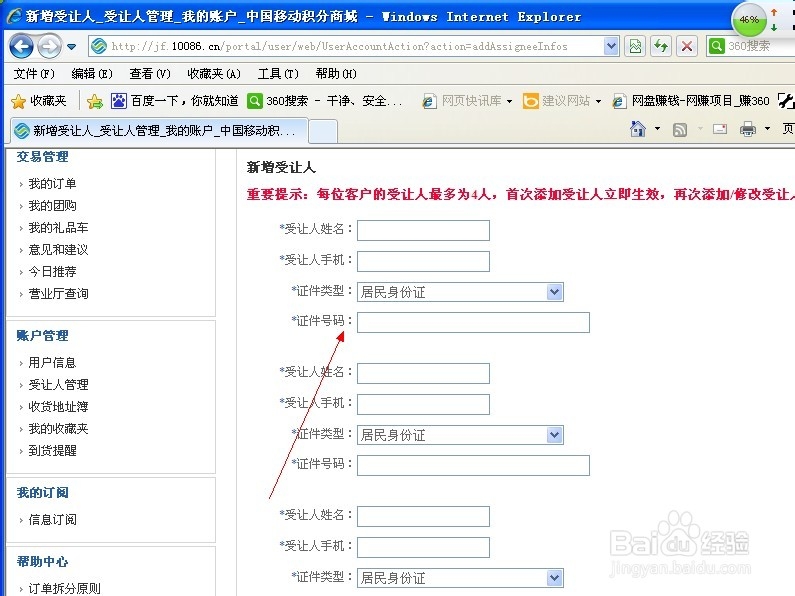Open a new blank tab
The width and height of the screenshot is (795, 596).
323,132
